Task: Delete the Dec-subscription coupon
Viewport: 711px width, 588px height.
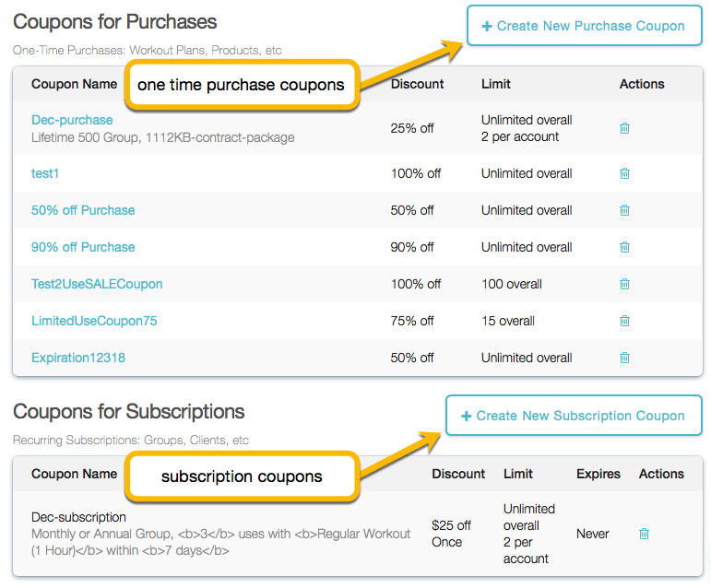Action: pyautogui.click(x=644, y=534)
